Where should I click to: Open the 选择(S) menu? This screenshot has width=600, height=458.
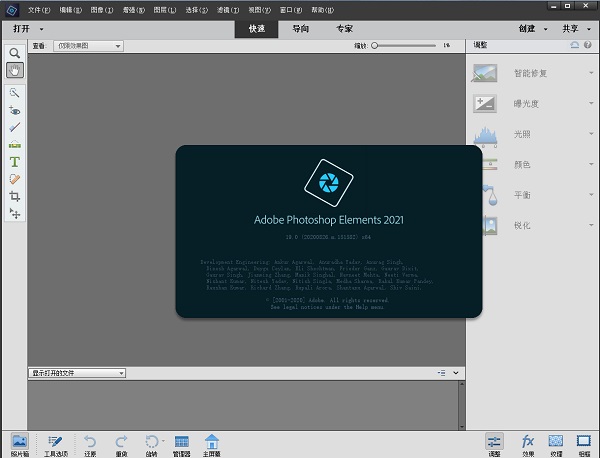tap(197, 10)
